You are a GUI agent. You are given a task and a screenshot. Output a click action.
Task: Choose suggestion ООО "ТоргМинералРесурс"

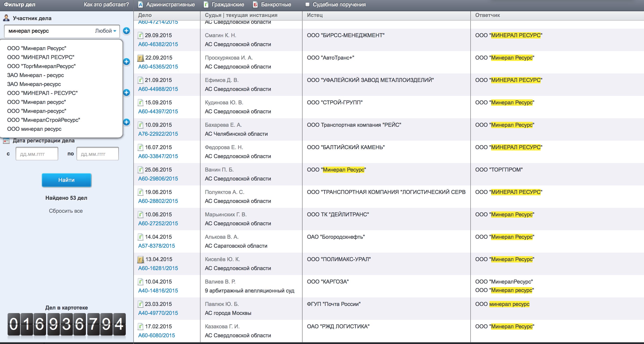point(41,66)
